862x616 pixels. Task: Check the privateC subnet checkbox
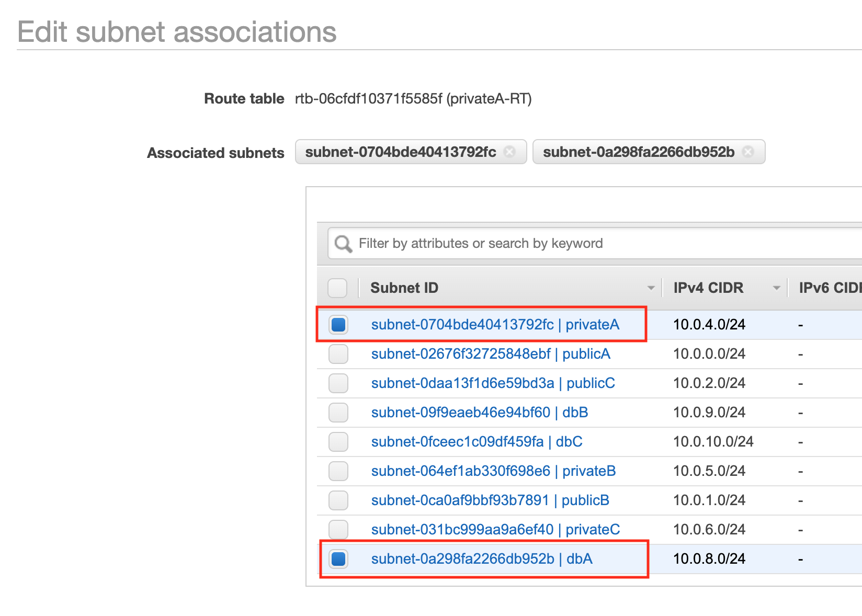click(x=338, y=530)
